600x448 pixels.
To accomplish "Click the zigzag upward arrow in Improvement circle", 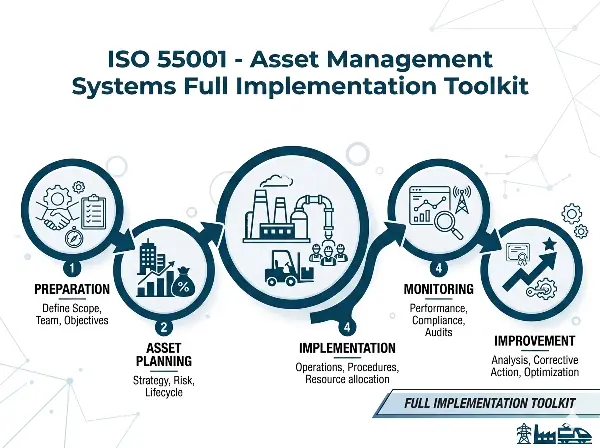I will 529,271.
